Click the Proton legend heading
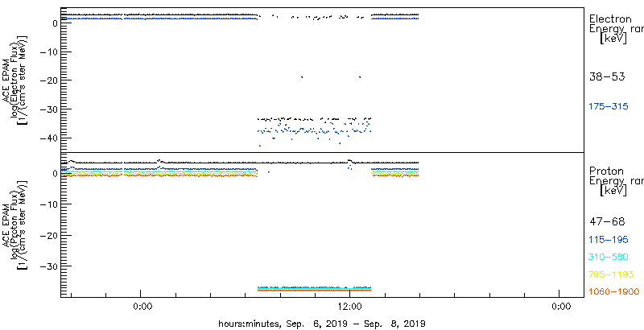The height and width of the screenshot is (330, 644). coord(606,171)
